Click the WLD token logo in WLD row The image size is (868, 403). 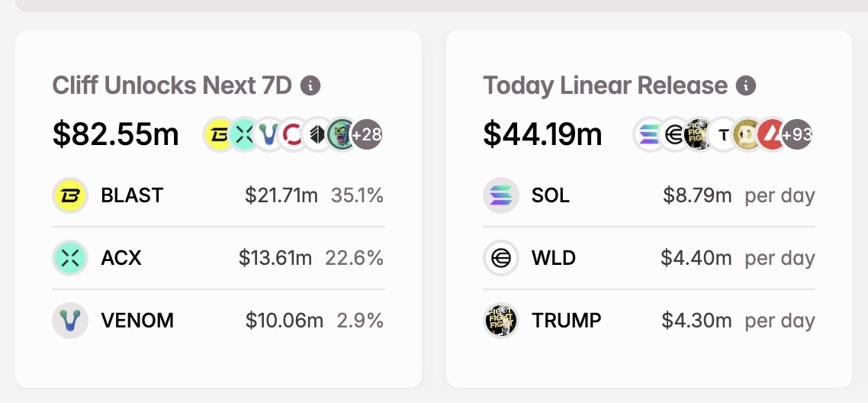501,258
